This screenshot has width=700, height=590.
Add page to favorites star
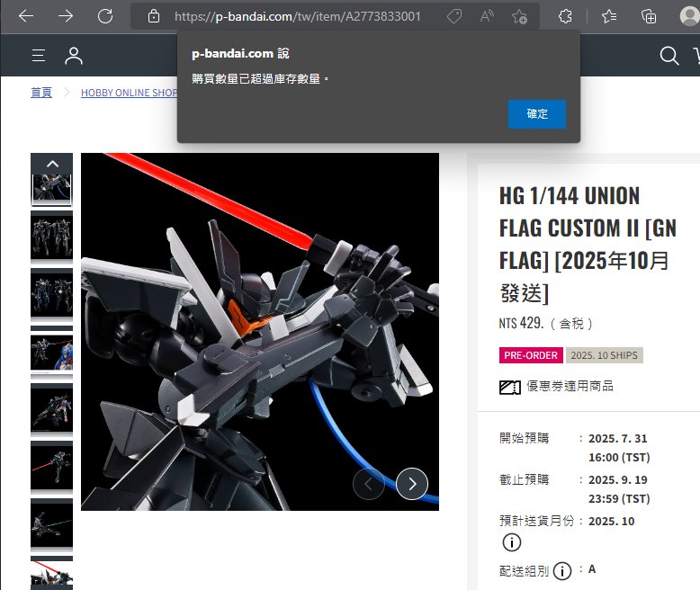[x=519, y=16]
